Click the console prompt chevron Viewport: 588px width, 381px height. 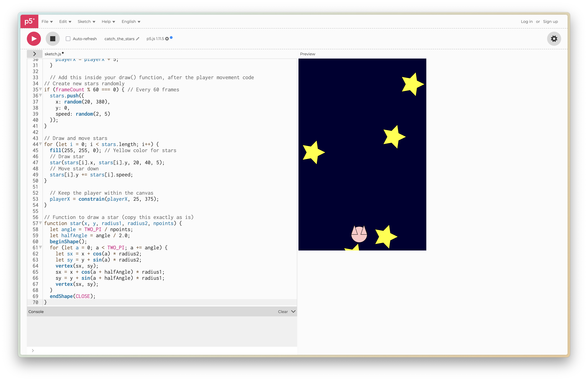click(x=33, y=350)
